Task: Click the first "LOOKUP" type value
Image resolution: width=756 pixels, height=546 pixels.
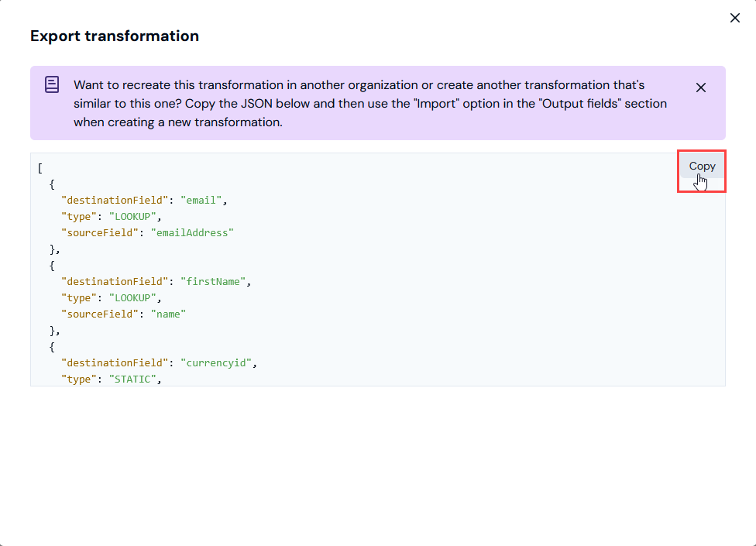Action: click(x=132, y=216)
